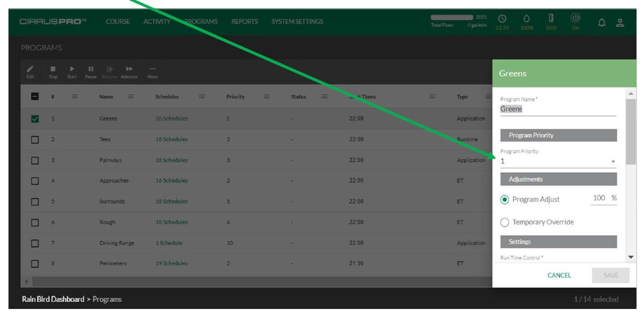Click the SAVE button
644x315 pixels.
tap(610, 276)
